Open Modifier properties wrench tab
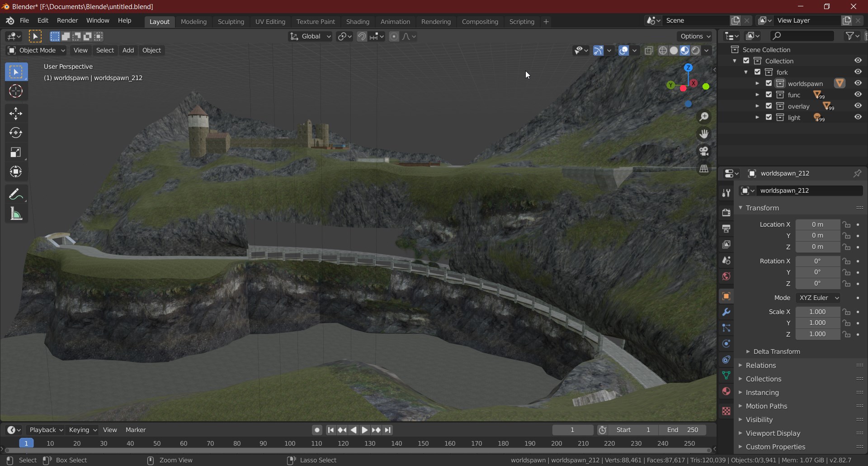 [x=726, y=312]
